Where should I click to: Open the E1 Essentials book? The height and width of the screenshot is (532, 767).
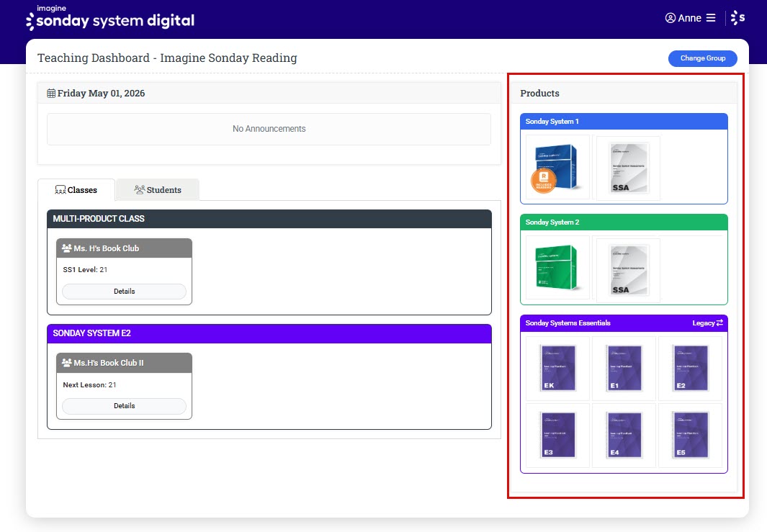click(x=624, y=368)
